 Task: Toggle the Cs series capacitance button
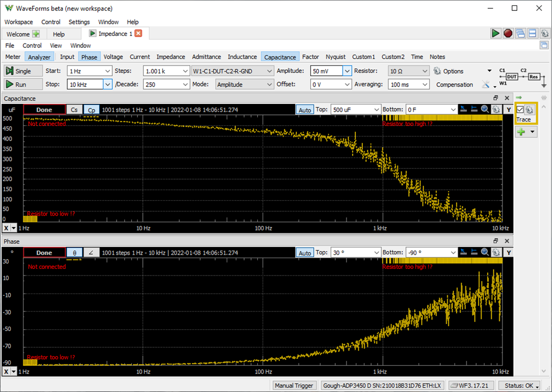74,110
